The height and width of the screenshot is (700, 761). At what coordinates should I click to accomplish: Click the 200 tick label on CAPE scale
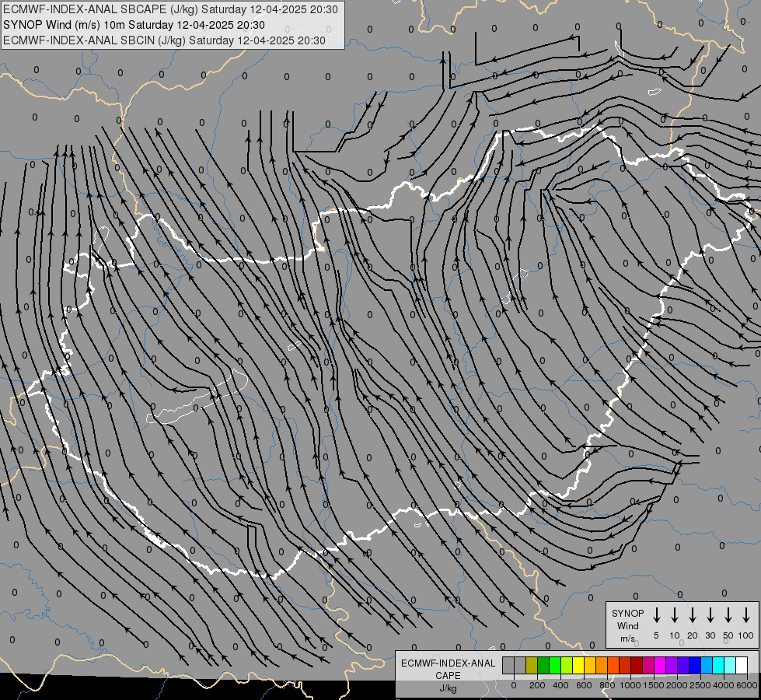tap(537, 685)
